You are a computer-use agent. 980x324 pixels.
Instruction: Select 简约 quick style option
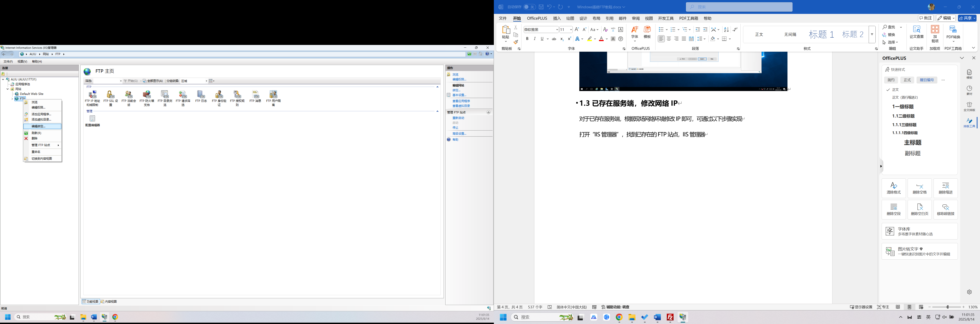pyautogui.click(x=891, y=80)
